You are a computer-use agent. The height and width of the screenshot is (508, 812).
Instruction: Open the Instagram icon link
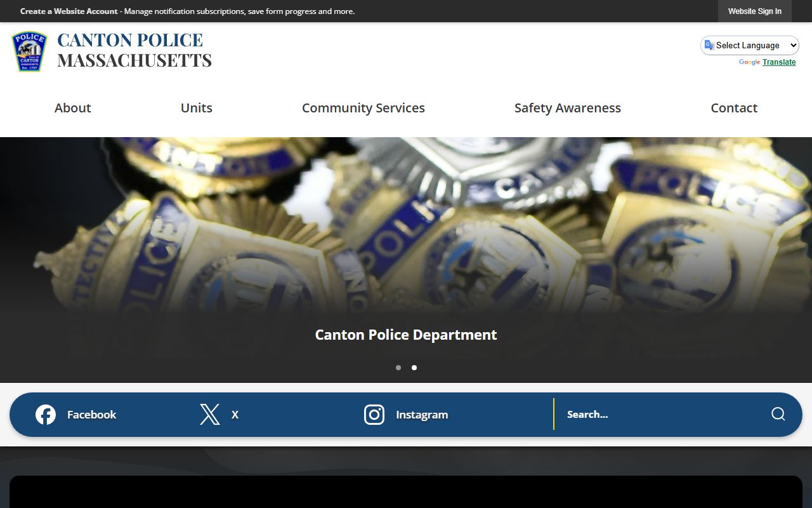point(374,415)
